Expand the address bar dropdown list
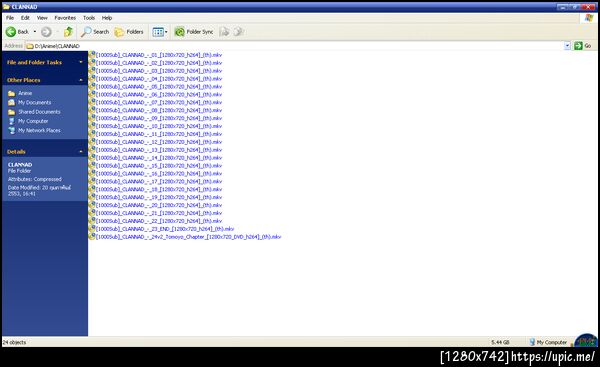This screenshot has width=600, height=367. (567, 46)
